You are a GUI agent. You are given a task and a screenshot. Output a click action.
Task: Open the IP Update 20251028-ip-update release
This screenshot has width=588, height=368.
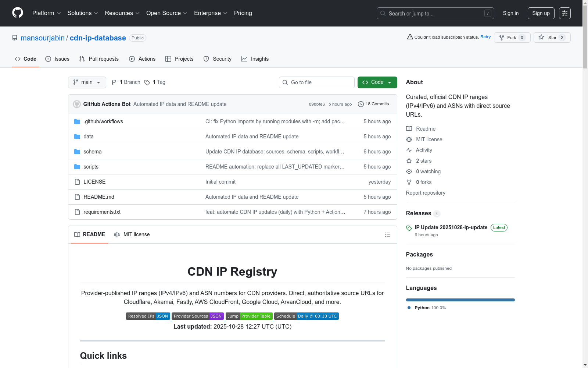click(x=451, y=227)
